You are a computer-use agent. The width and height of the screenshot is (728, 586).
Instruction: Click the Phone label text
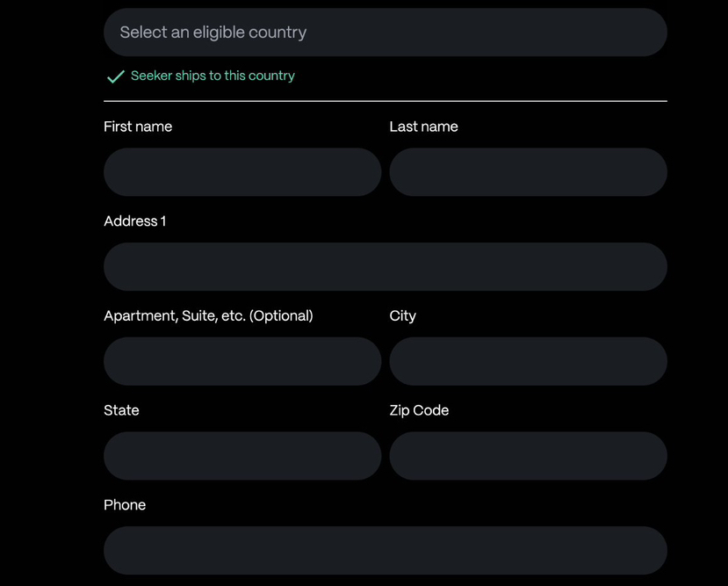coord(125,505)
